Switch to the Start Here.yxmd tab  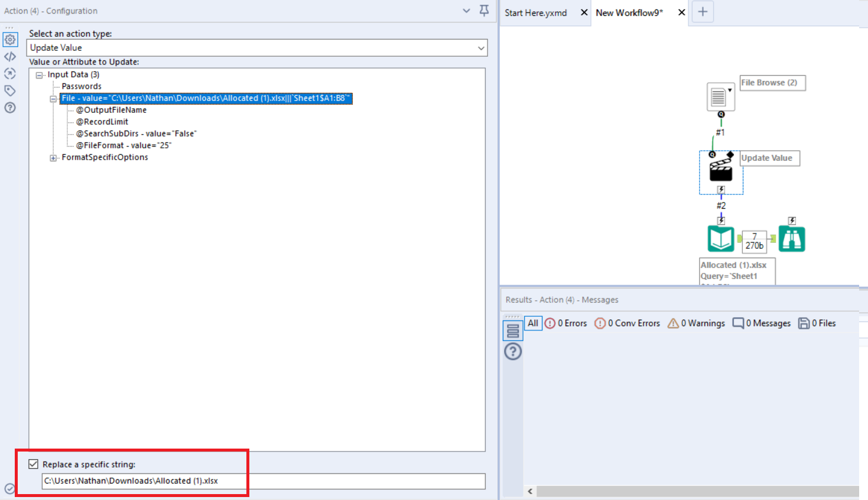[x=535, y=12]
